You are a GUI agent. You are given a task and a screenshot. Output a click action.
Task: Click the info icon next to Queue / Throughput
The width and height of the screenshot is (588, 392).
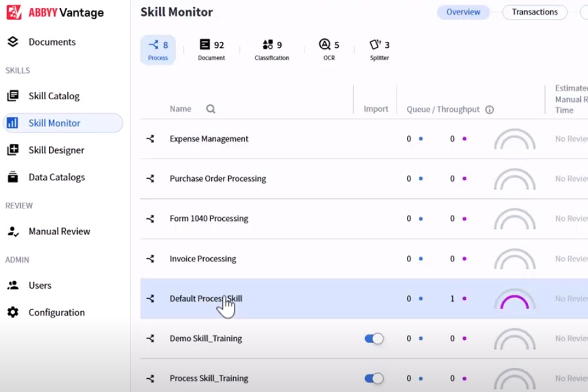pyautogui.click(x=489, y=110)
